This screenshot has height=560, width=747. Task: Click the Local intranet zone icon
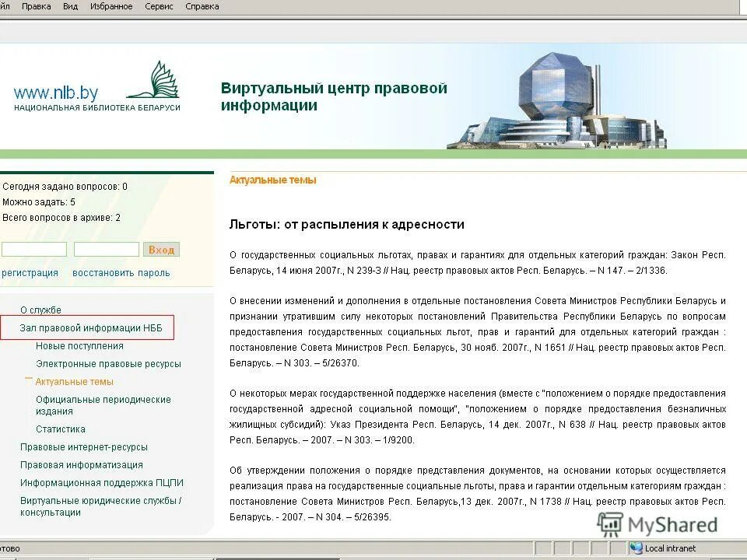pyautogui.click(x=636, y=548)
